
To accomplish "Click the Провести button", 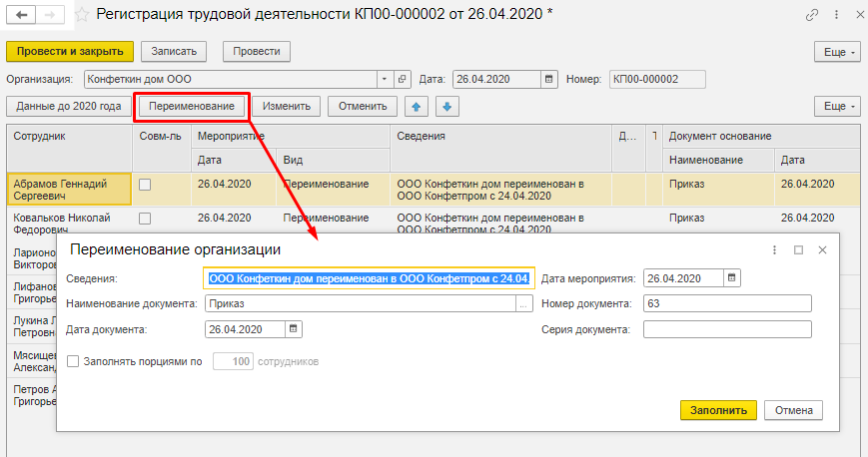I will point(257,52).
